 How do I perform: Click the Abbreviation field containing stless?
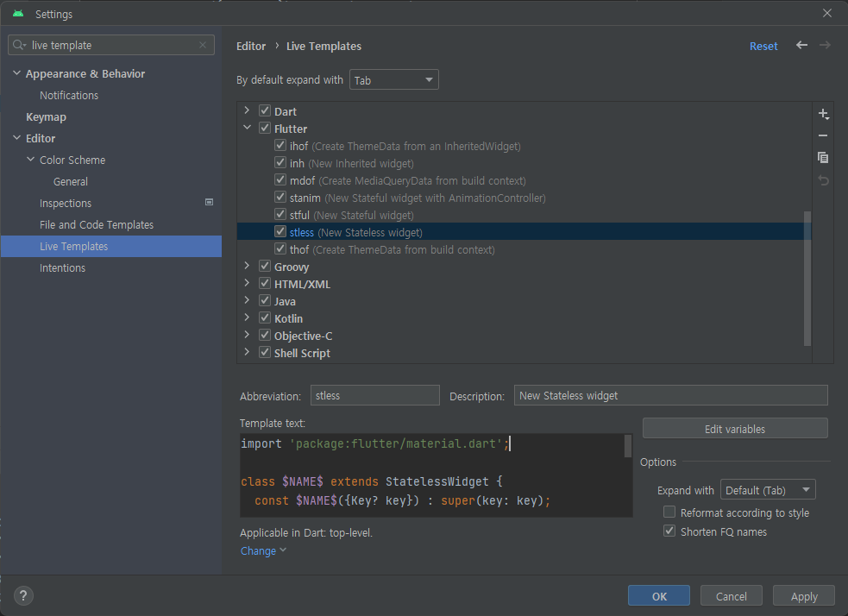click(x=374, y=395)
